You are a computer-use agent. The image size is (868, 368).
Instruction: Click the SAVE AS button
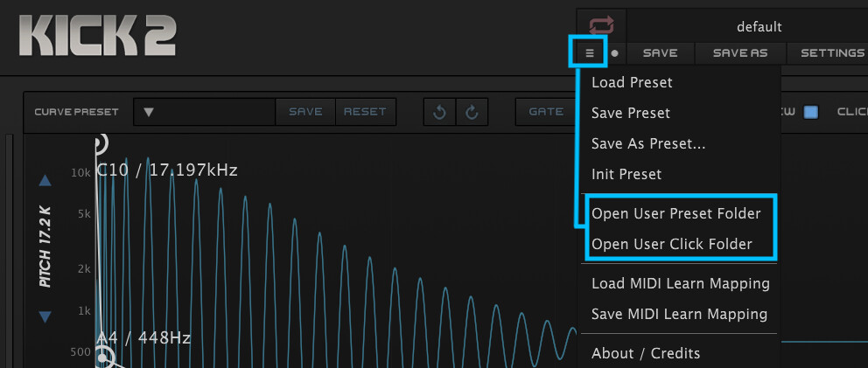740,53
